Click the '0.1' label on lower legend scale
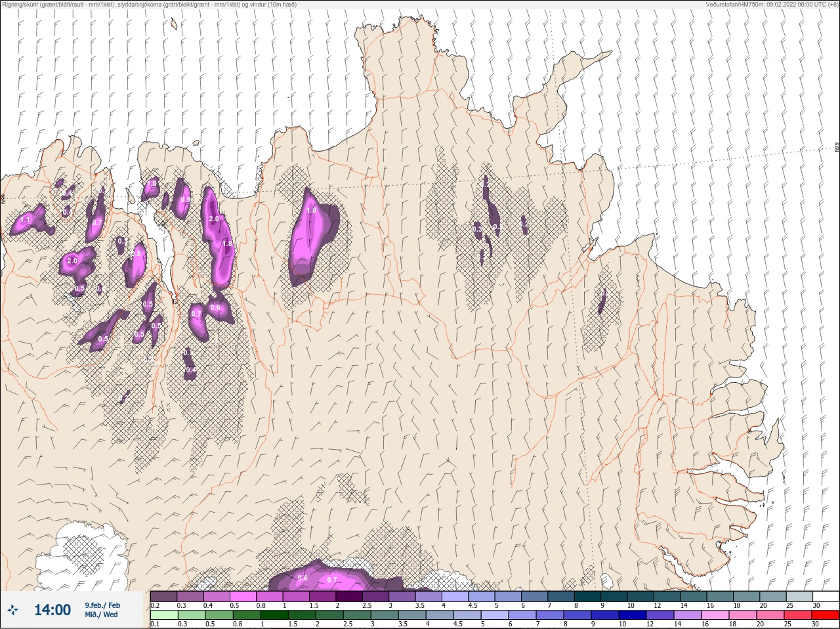The width and height of the screenshot is (840, 629). [x=155, y=623]
